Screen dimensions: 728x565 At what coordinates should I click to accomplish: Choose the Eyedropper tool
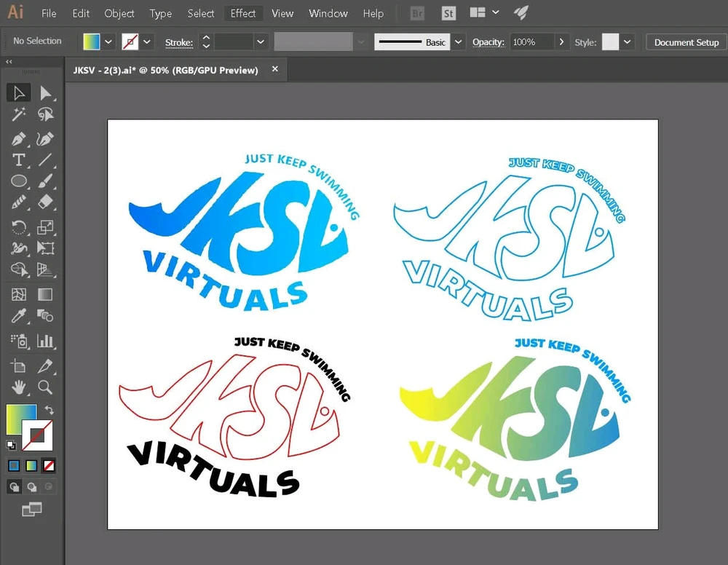19,316
